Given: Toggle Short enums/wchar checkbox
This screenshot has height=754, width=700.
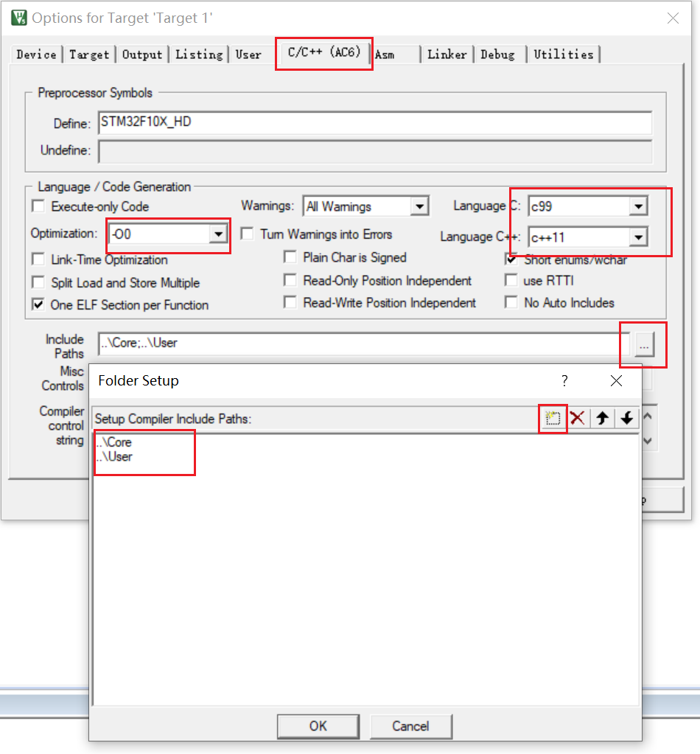Looking at the screenshot, I should coord(511,259).
